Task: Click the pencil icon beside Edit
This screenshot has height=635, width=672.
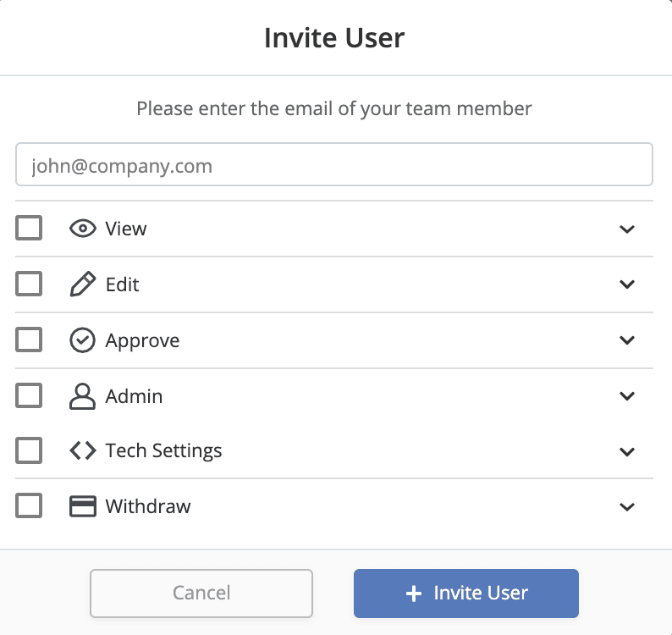Action: point(82,284)
